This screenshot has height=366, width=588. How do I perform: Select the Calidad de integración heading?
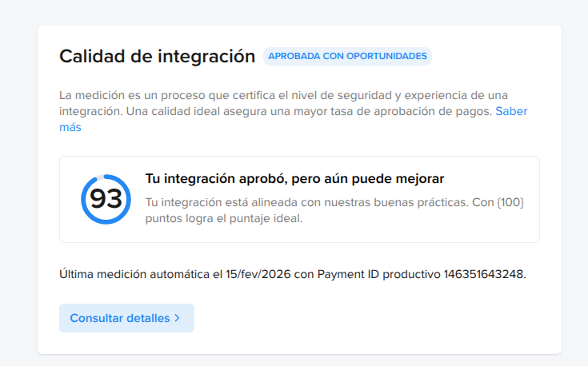[157, 57]
